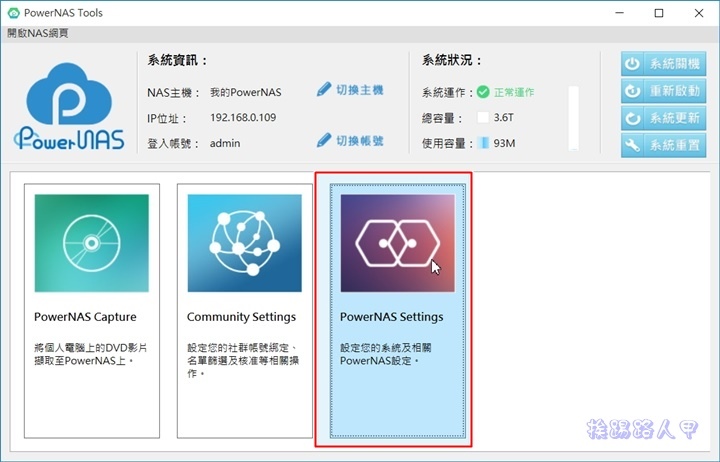Click the 切換帳號 switch account link

pos(359,140)
